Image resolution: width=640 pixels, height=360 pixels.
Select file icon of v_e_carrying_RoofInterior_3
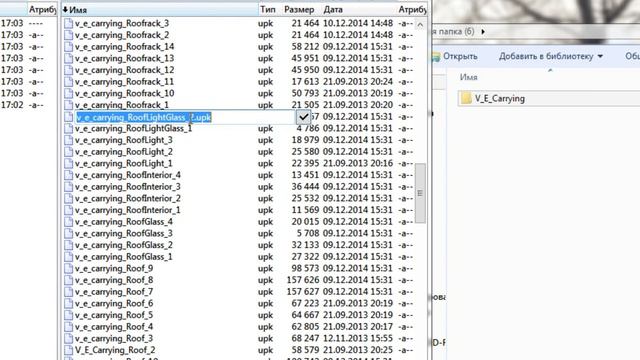coord(69,187)
